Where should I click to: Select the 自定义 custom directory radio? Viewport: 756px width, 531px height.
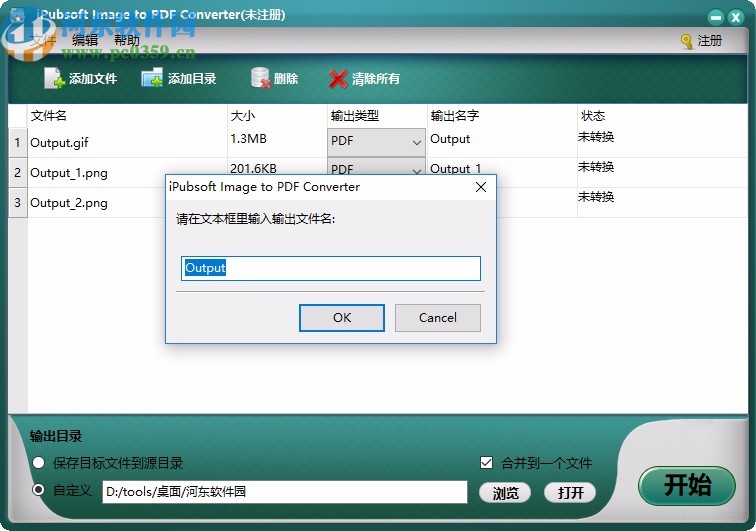pyautogui.click(x=39, y=490)
